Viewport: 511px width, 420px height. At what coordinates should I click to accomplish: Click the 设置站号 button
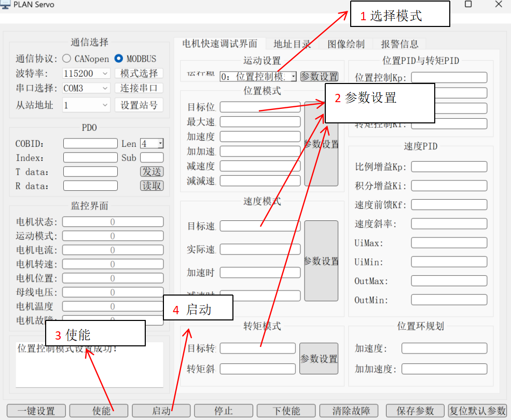point(139,105)
